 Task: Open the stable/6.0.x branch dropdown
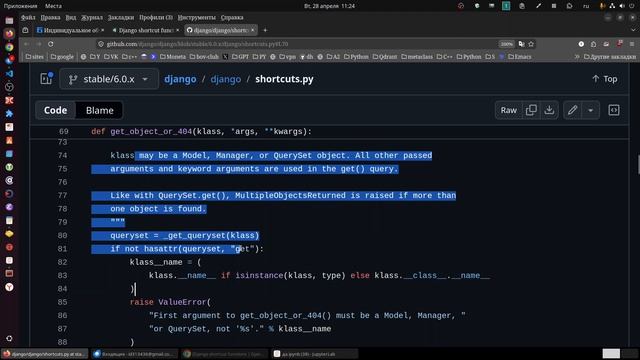pos(109,79)
